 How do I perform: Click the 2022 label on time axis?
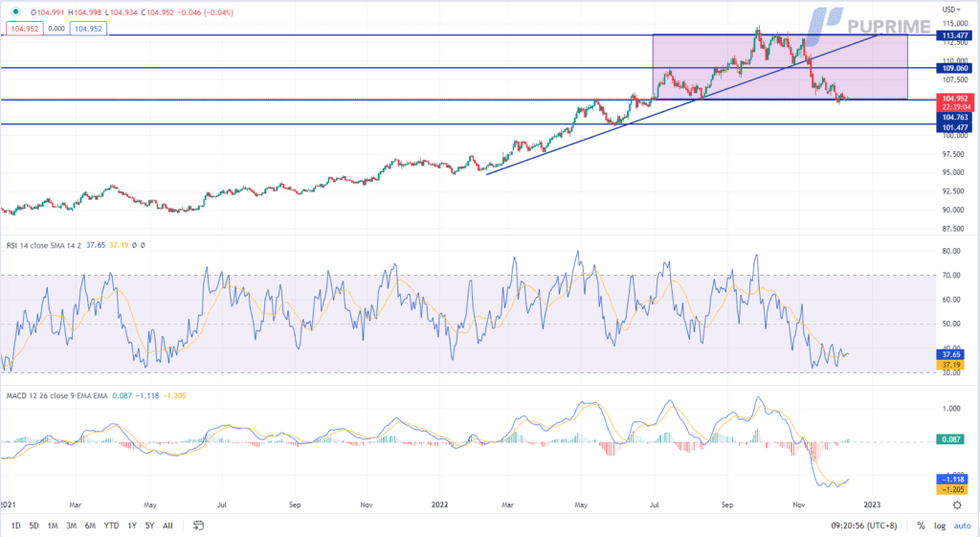click(440, 504)
